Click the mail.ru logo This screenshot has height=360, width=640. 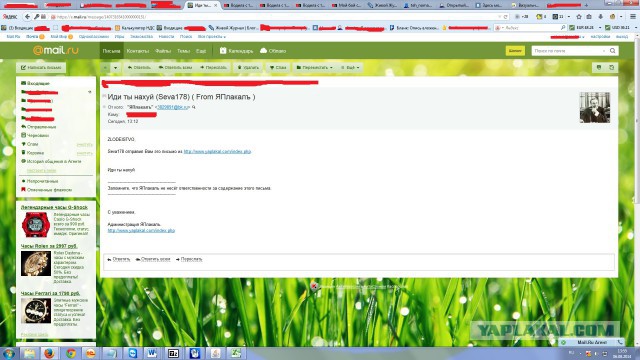(56, 51)
